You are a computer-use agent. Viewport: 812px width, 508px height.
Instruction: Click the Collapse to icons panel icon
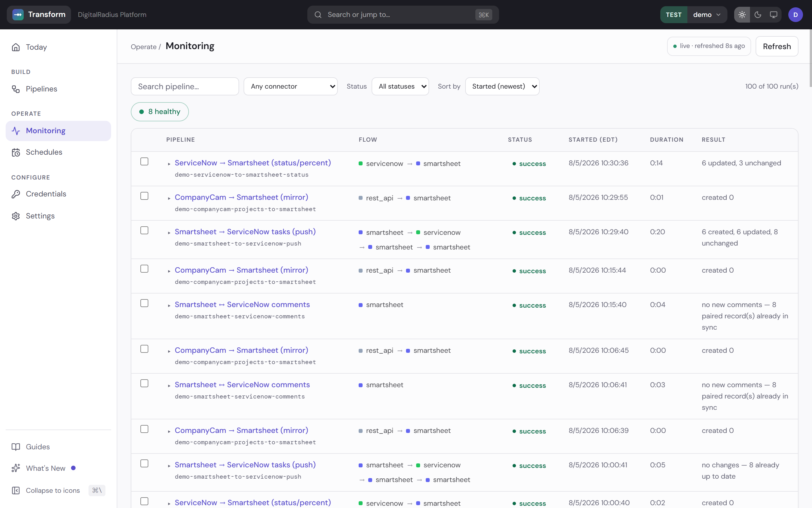[x=16, y=490]
